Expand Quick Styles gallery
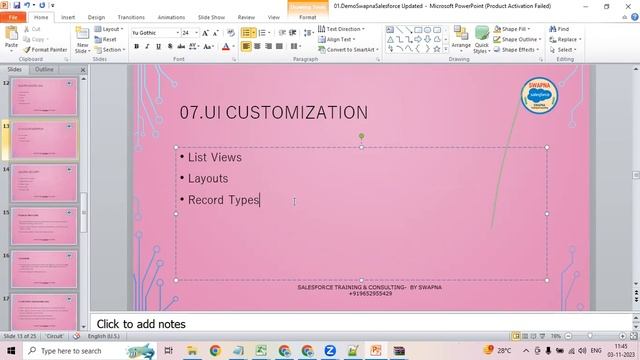Image resolution: width=640 pixels, height=360 pixels. click(x=482, y=40)
